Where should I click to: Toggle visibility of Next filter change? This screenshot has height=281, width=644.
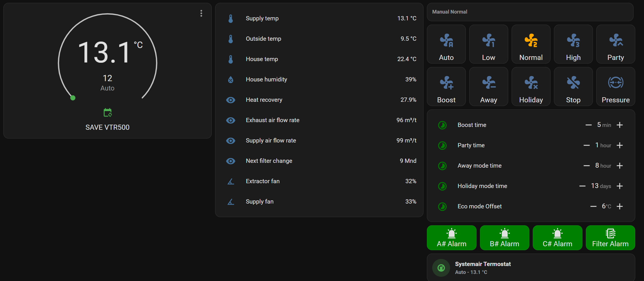point(231,161)
